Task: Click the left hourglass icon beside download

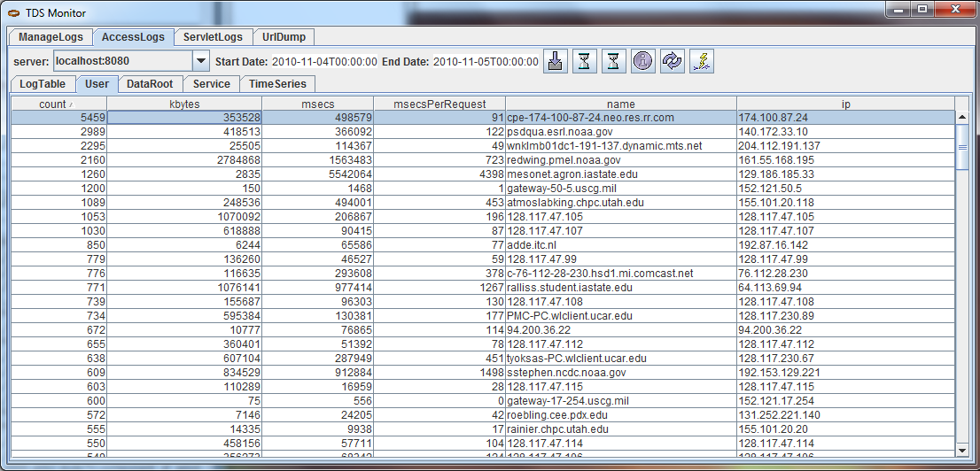Action: click(x=584, y=61)
